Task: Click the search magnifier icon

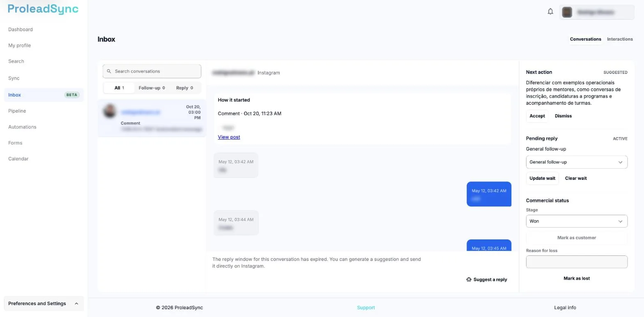Action: pyautogui.click(x=109, y=71)
